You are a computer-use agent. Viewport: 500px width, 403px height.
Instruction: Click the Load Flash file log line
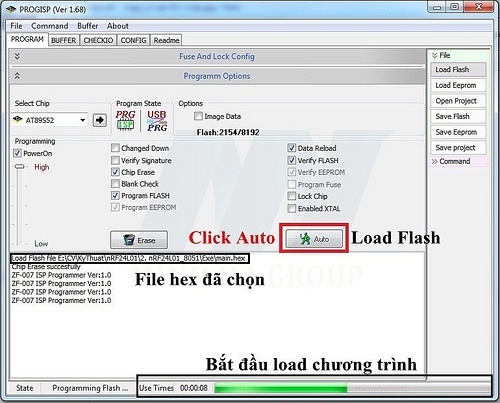pyautogui.click(x=129, y=258)
